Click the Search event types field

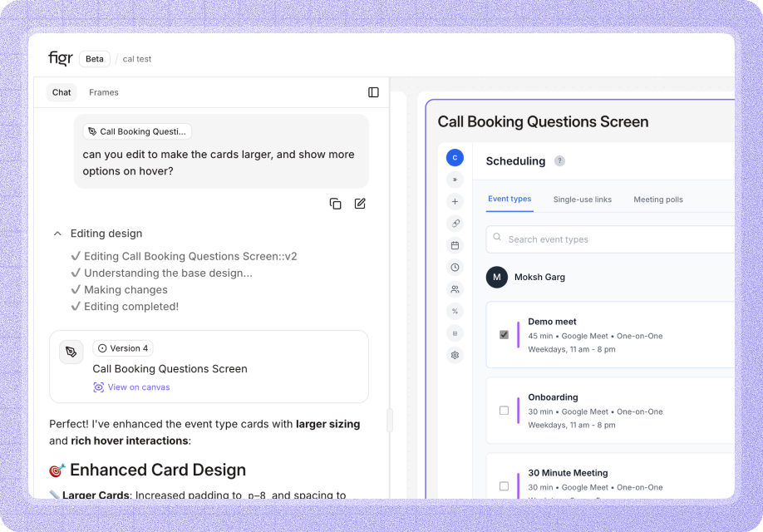pyautogui.click(x=610, y=239)
